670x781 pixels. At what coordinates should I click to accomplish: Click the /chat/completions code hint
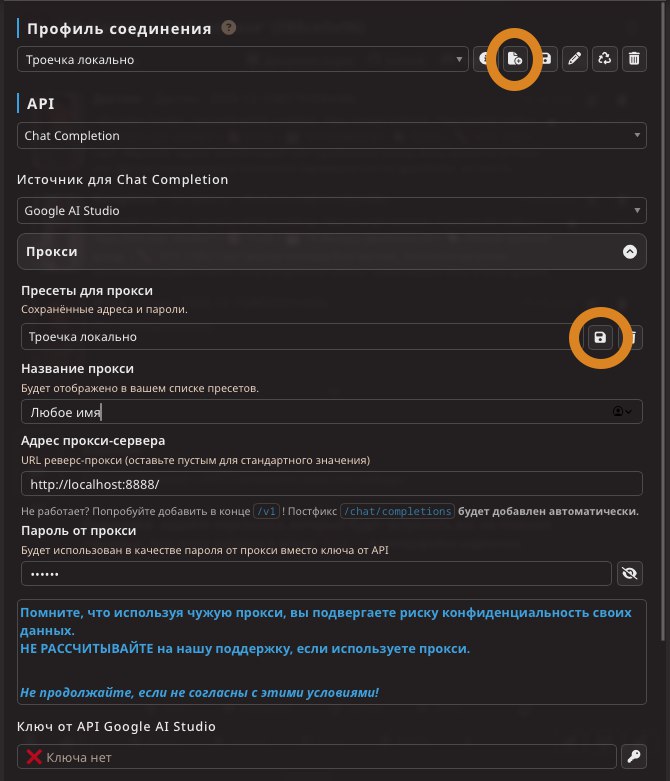(398, 512)
